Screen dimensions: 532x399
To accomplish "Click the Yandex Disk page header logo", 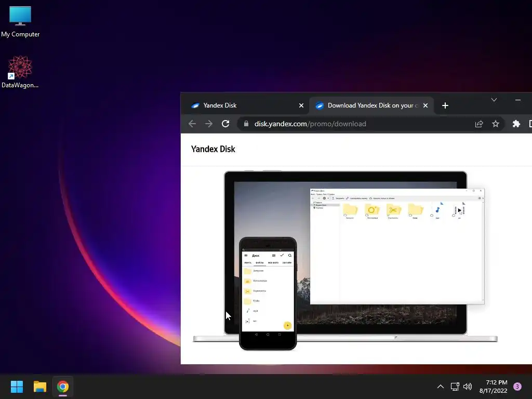I will (x=213, y=149).
